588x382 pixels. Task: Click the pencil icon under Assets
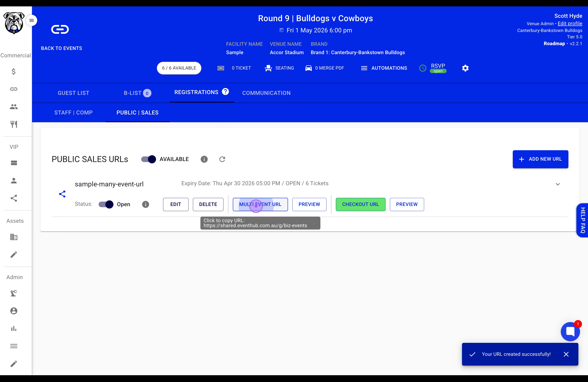tap(14, 254)
